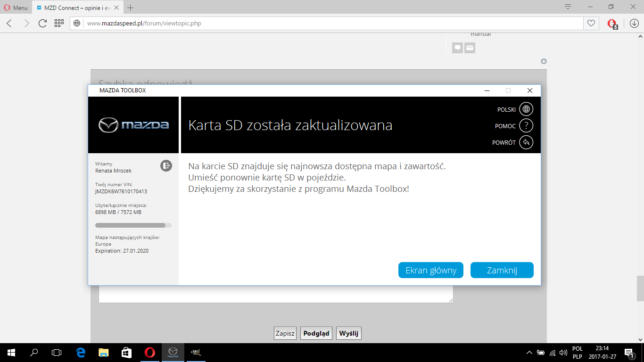The height and width of the screenshot is (362, 644).
Task: Click the POWRÓT back arrow icon
Action: pyautogui.click(x=526, y=142)
